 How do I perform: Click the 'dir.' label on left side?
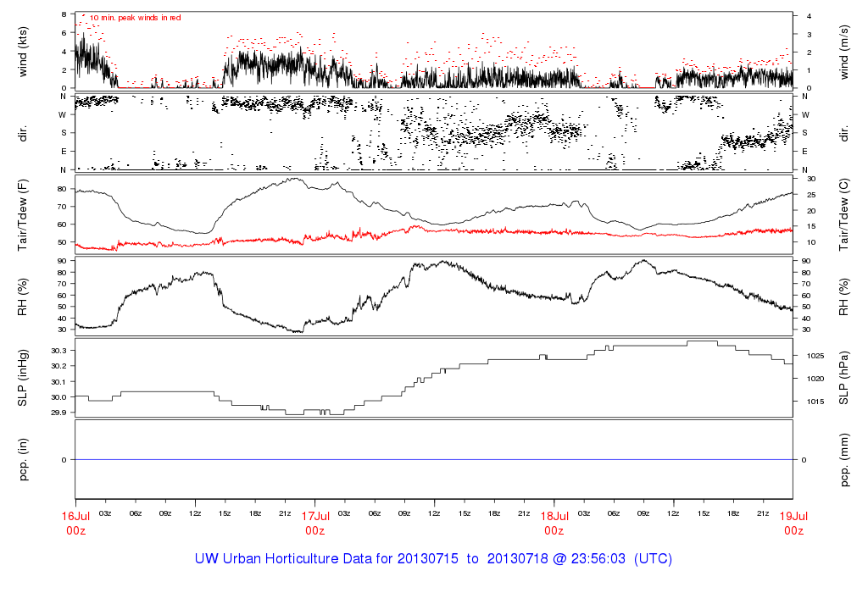coord(22,133)
